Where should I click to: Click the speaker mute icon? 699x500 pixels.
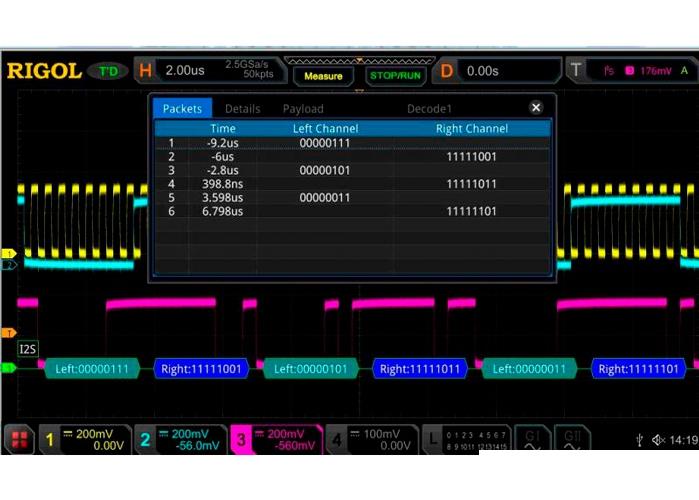(x=658, y=440)
